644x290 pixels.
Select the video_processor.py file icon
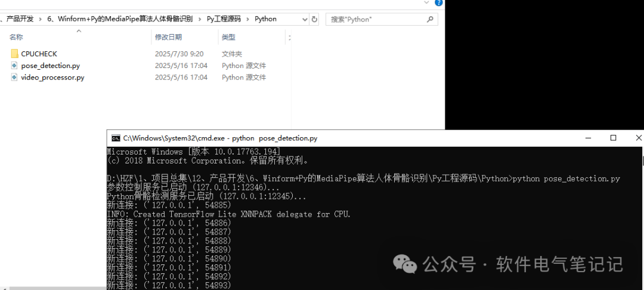15,77
